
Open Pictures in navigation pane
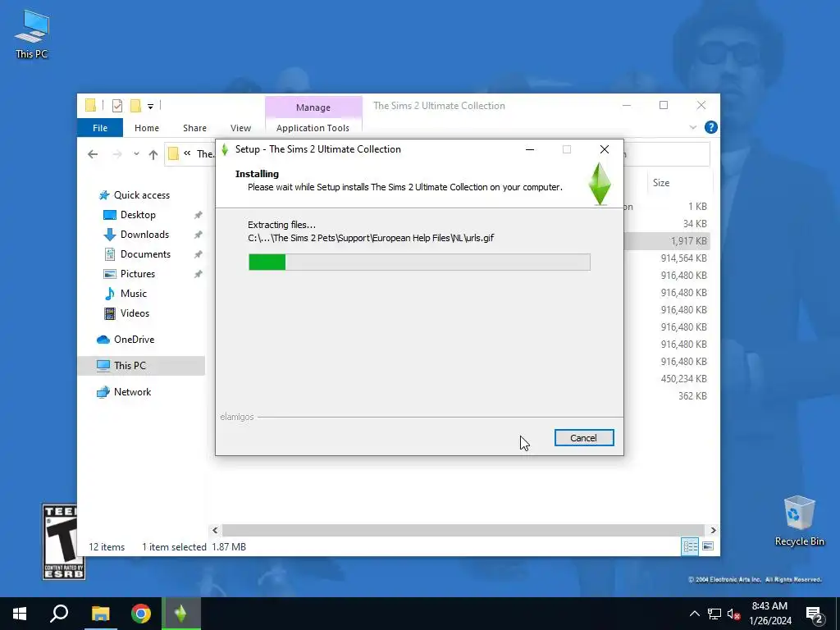pyautogui.click(x=138, y=274)
